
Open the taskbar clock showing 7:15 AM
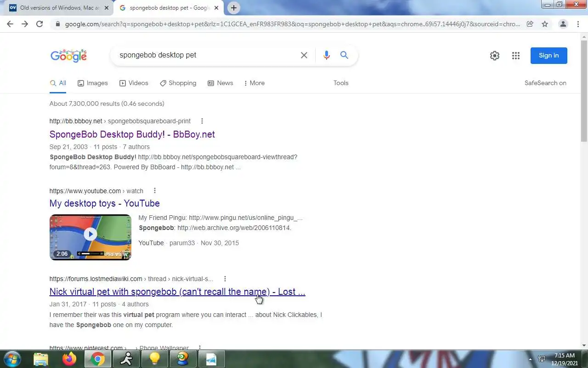pyautogui.click(x=564, y=359)
